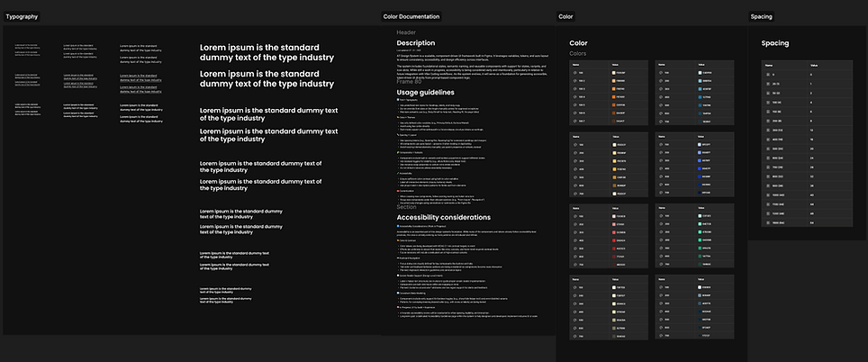This screenshot has height=362, width=868.
Task: Click the bold Color title inside Color frame
Action: tap(578, 42)
